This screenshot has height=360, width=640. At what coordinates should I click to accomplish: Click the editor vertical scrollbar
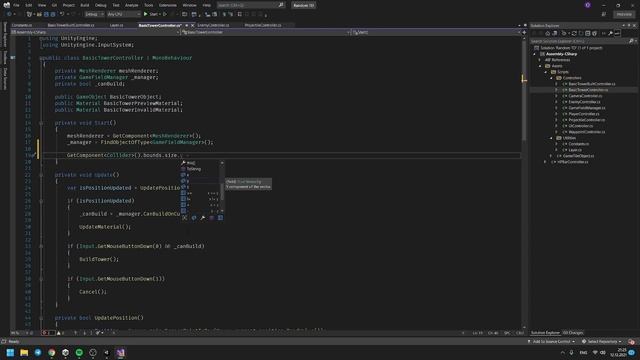pyautogui.click(x=524, y=182)
